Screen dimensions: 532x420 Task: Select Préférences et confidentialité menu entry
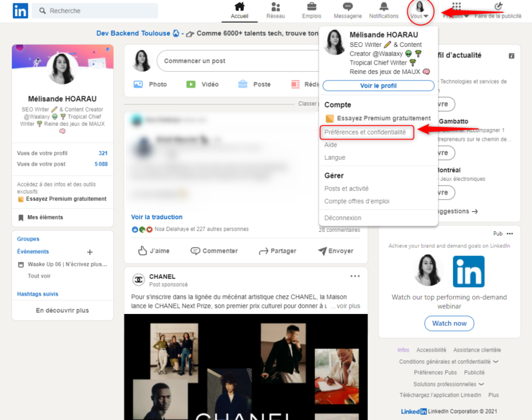pos(367,133)
